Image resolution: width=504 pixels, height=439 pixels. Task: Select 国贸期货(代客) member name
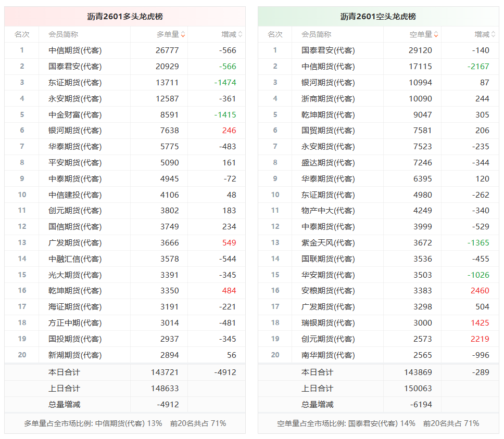coord(328,131)
